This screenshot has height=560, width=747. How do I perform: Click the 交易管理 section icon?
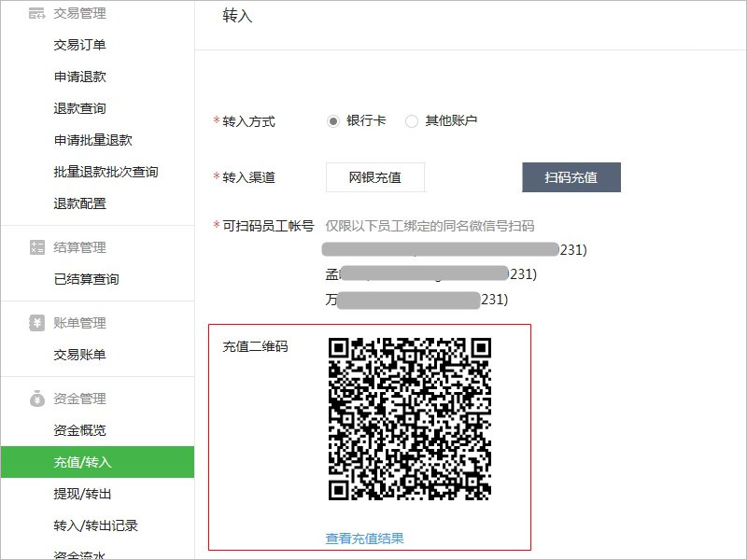coord(36,13)
